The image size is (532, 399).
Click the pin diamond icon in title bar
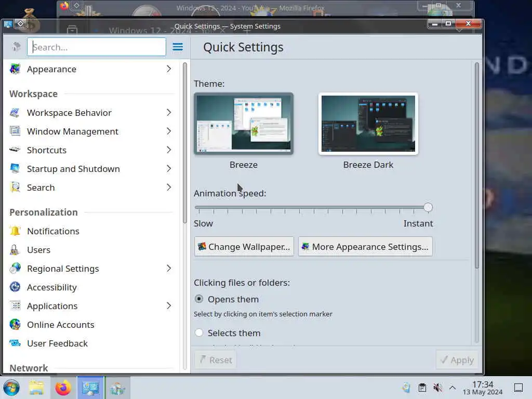point(21,23)
